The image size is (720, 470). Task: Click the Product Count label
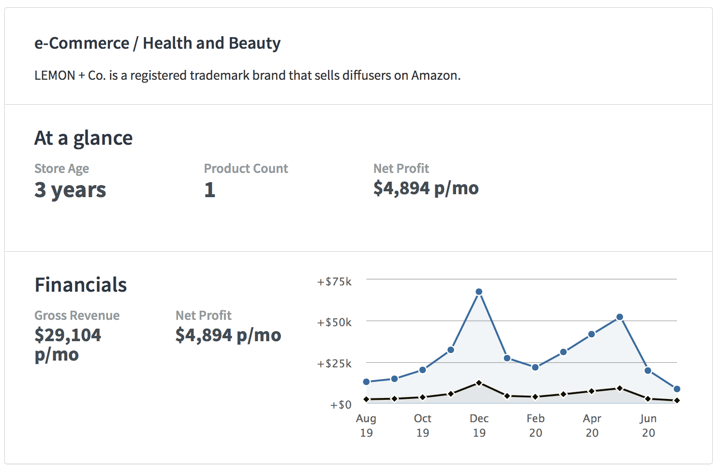[245, 168]
